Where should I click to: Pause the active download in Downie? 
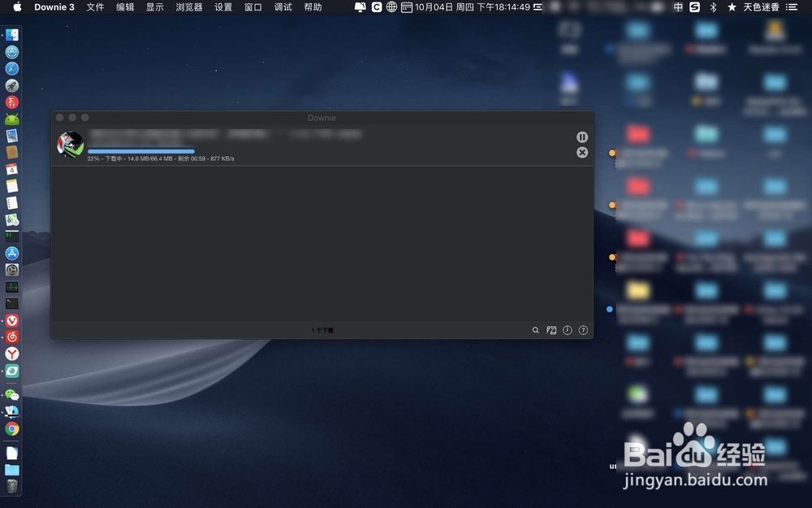[582, 137]
